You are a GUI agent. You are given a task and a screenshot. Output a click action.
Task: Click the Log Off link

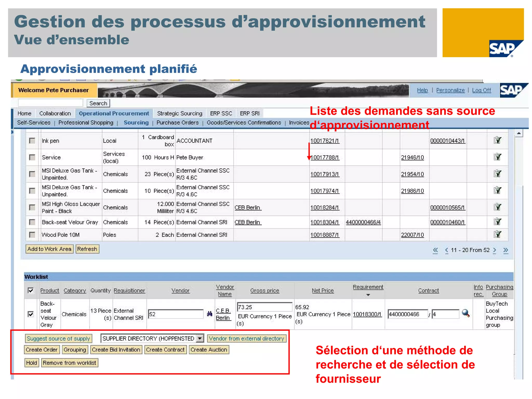(x=482, y=90)
